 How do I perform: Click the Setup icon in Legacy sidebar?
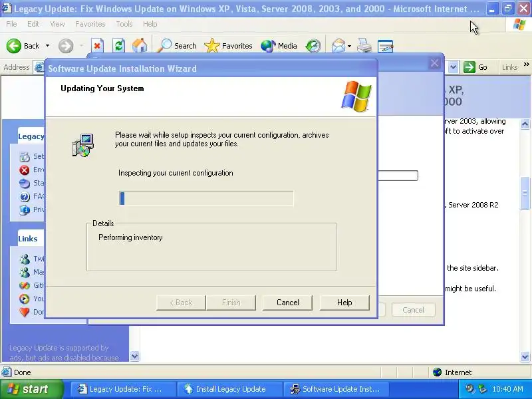[x=25, y=157]
